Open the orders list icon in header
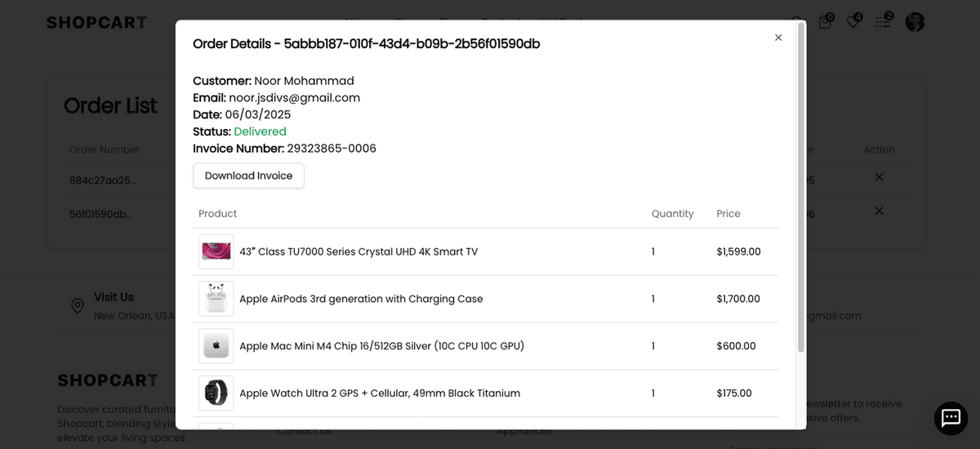The image size is (980, 449). 883,22
